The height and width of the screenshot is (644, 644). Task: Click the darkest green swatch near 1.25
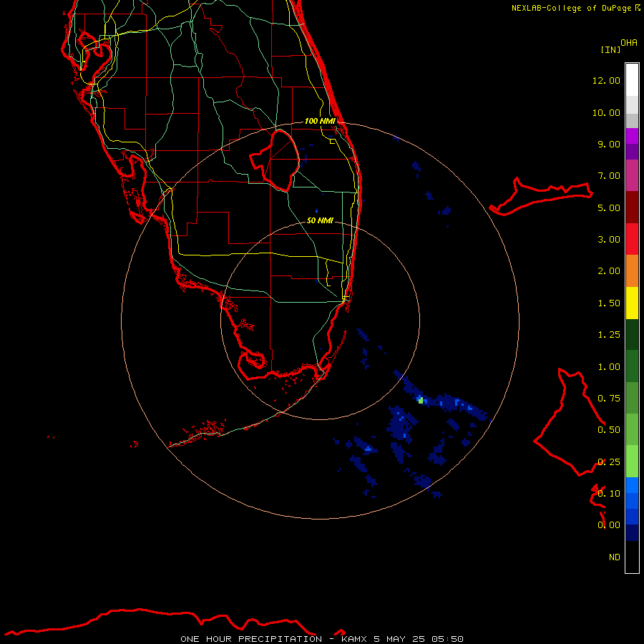tap(632, 335)
